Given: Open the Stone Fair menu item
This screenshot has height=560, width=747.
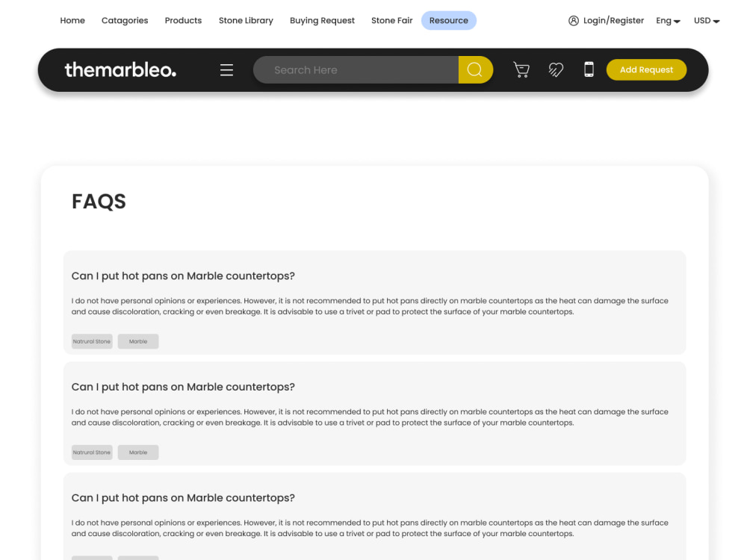Looking at the screenshot, I should (391, 20).
